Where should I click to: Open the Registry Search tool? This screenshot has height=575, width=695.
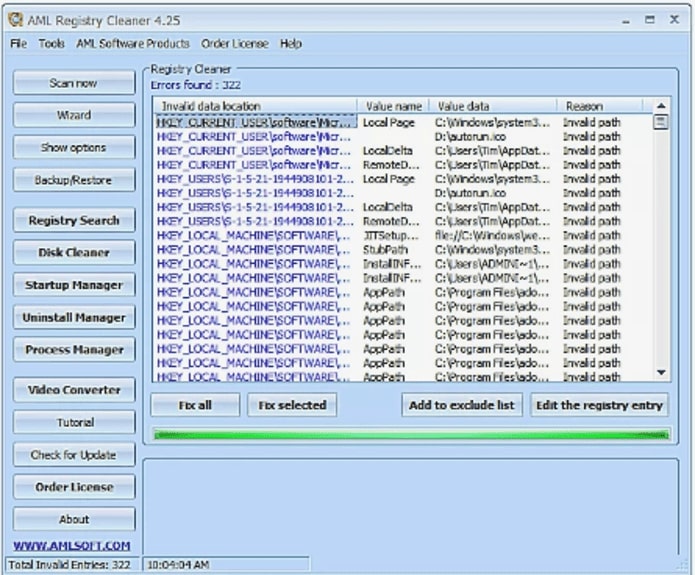(73, 220)
